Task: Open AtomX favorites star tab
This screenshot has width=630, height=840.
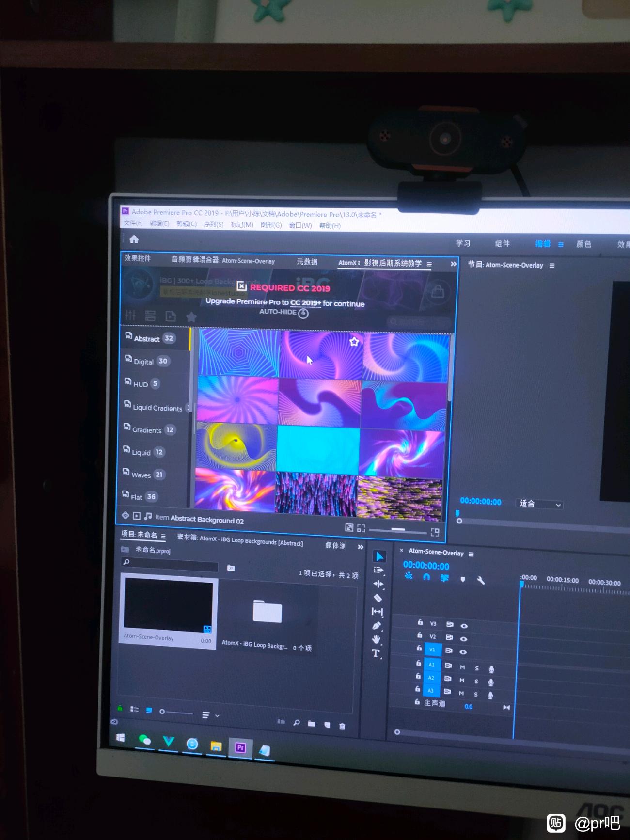Action: point(191,317)
